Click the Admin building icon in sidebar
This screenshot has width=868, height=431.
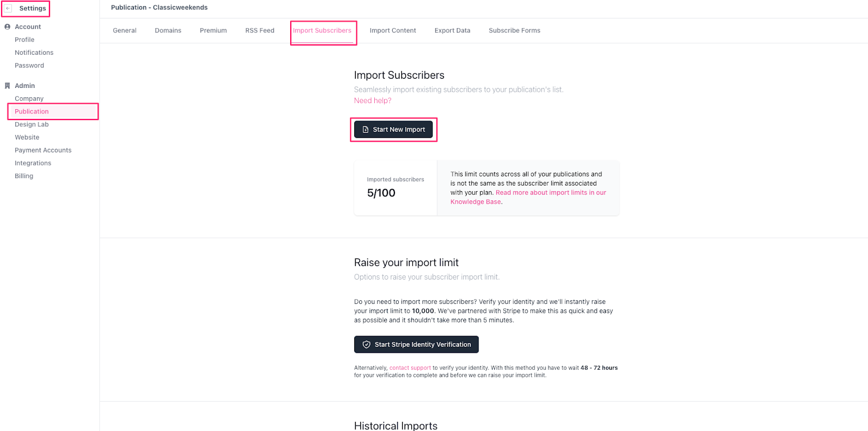coord(8,86)
